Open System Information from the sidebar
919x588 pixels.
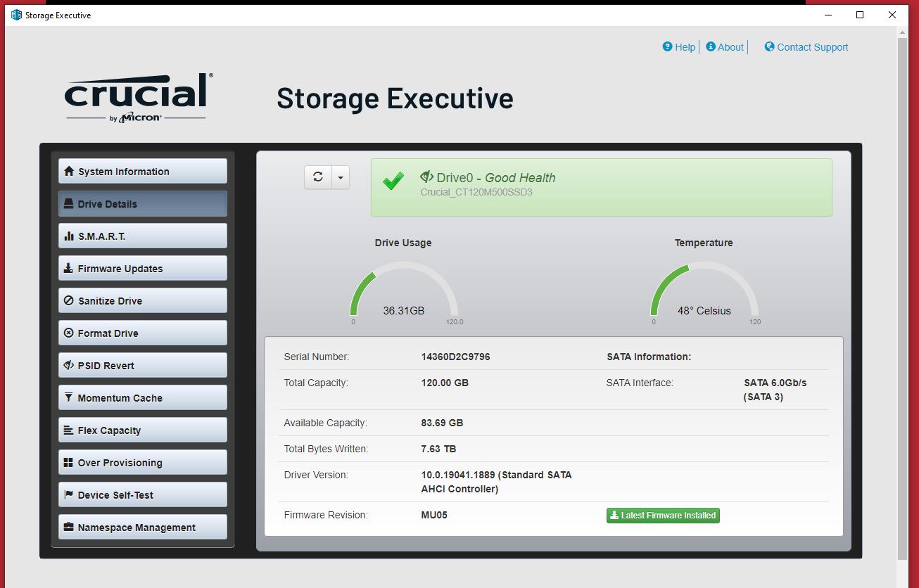tap(142, 172)
